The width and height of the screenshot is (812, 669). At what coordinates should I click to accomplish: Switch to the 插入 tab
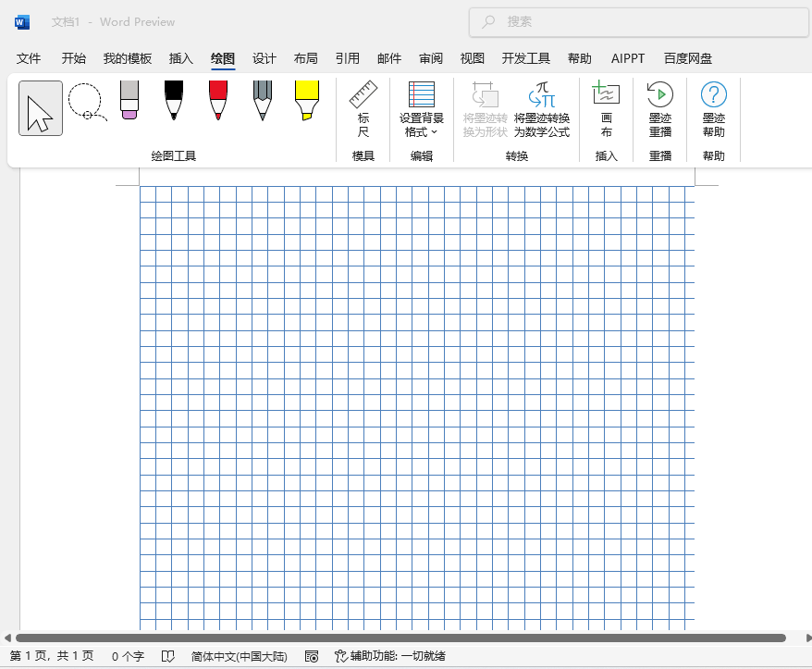pyautogui.click(x=180, y=58)
